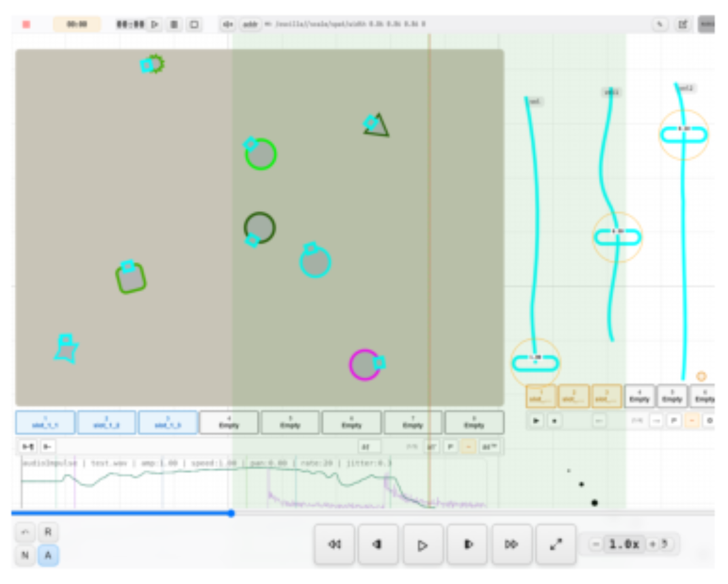Viewport: 728px width, 584px height.
Task: Select orange slot 3 in right panel
Action: pos(607,397)
